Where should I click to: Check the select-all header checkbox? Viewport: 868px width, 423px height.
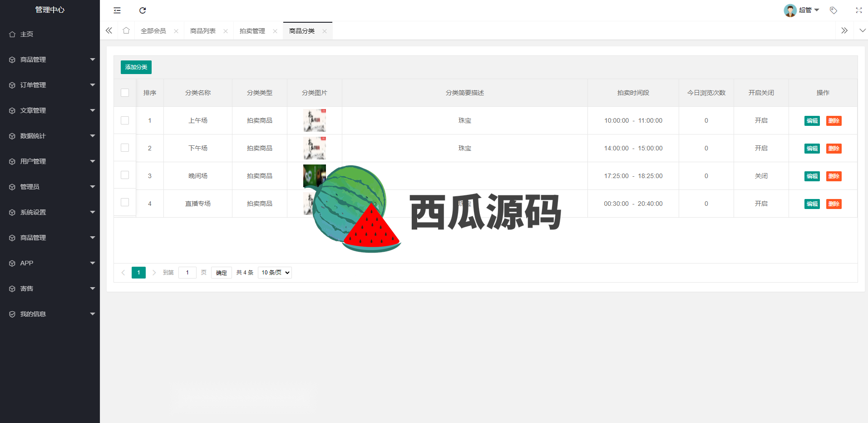125,93
